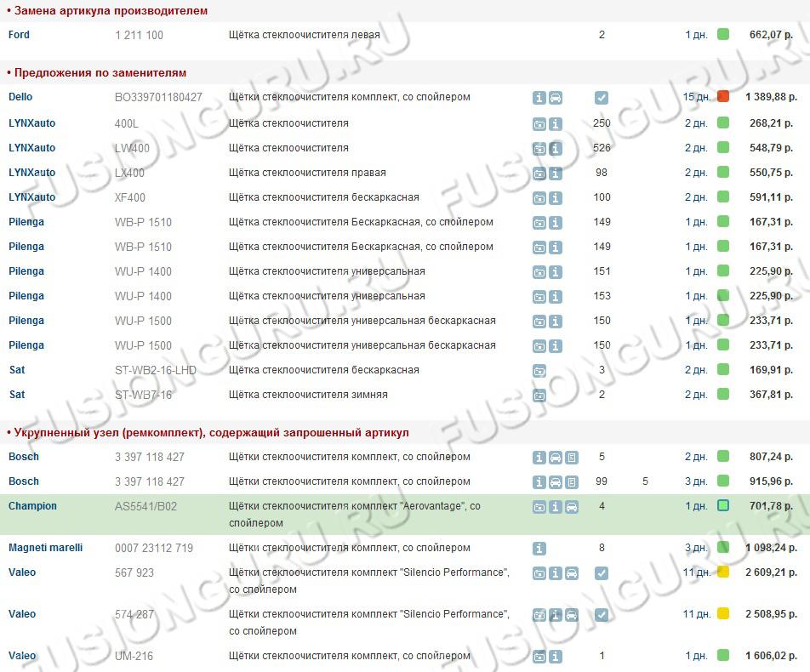The width and height of the screenshot is (810, 672).
Task: Show info for Magneti marelli part
Action: coord(539,549)
